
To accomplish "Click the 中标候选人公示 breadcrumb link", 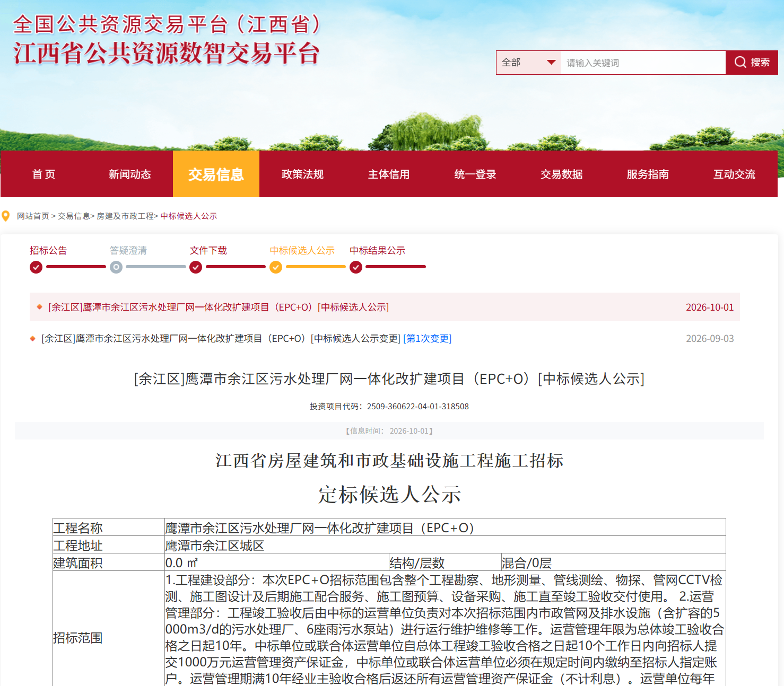I will tap(189, 216).
